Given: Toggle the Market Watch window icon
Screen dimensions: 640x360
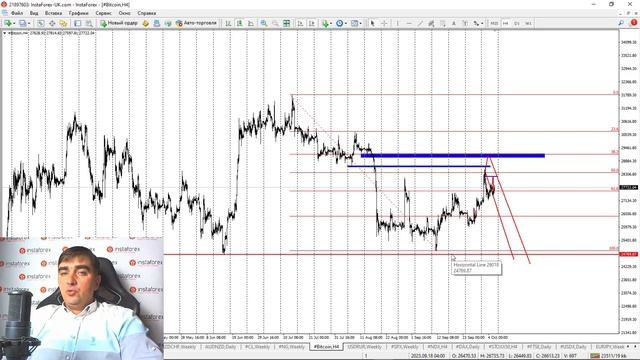Looking at the screenshot, I should tap(41, 23).
